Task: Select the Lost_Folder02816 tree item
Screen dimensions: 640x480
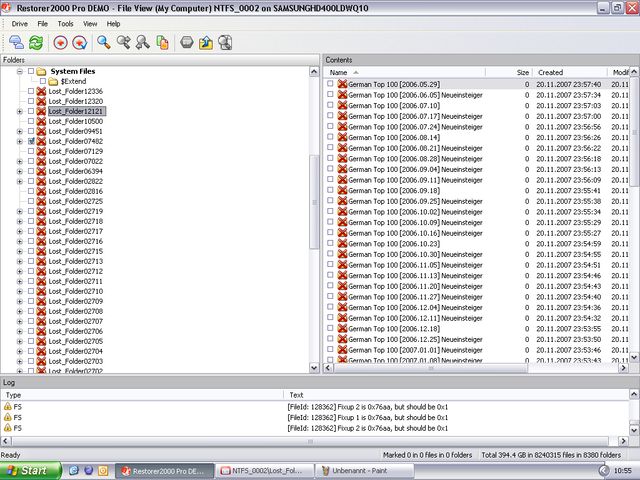Action: point(76,191)
